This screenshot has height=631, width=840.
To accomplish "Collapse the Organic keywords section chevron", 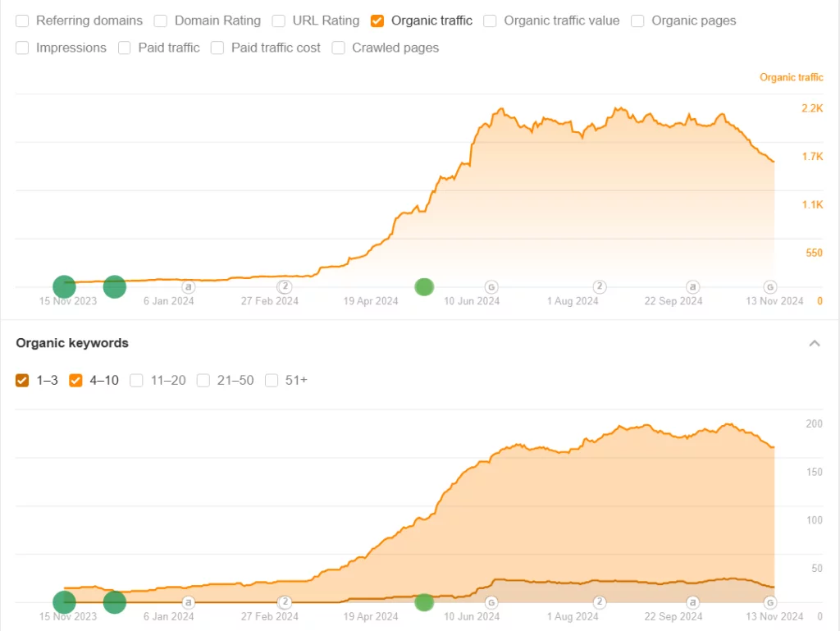I will pyautogui.click(x=815, y=343).
